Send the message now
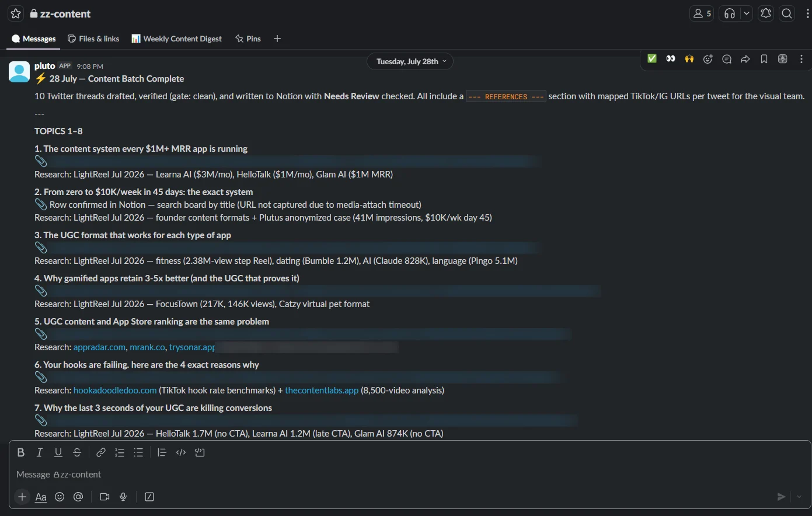The image size is (812, 516). 781,497
